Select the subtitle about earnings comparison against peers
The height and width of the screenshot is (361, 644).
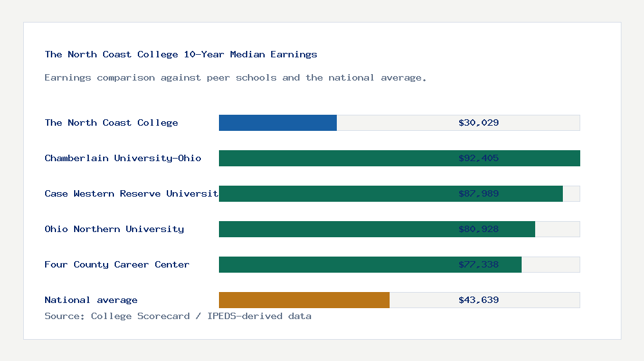pos(235,78)
